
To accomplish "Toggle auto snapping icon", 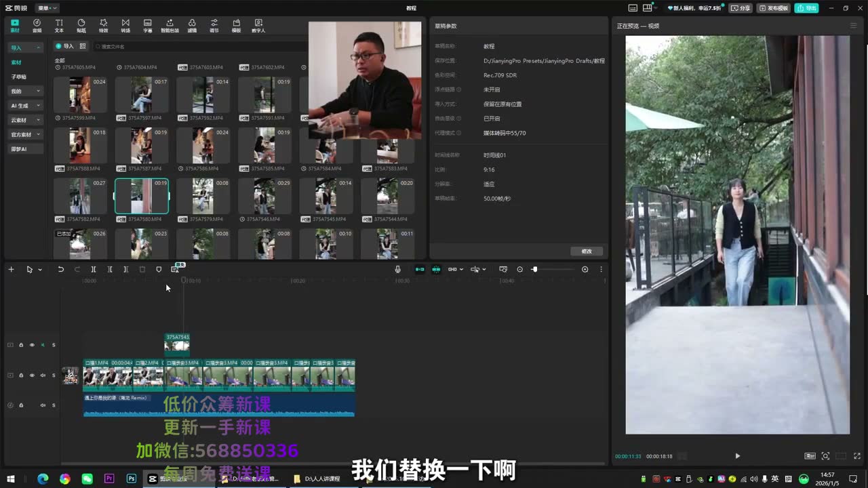I will (x=436, y=269).
